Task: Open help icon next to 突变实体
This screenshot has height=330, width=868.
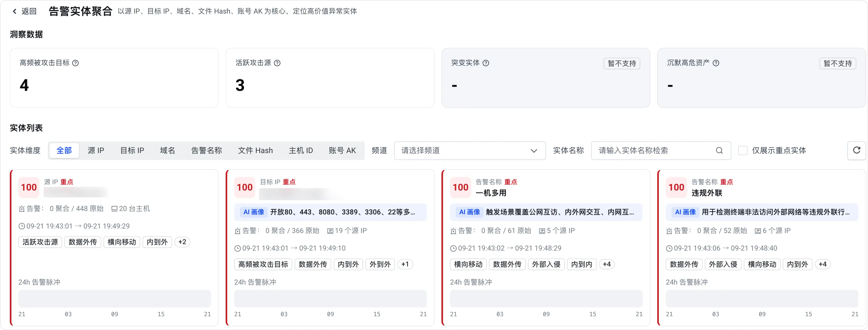Action: [x=486, y=63]
